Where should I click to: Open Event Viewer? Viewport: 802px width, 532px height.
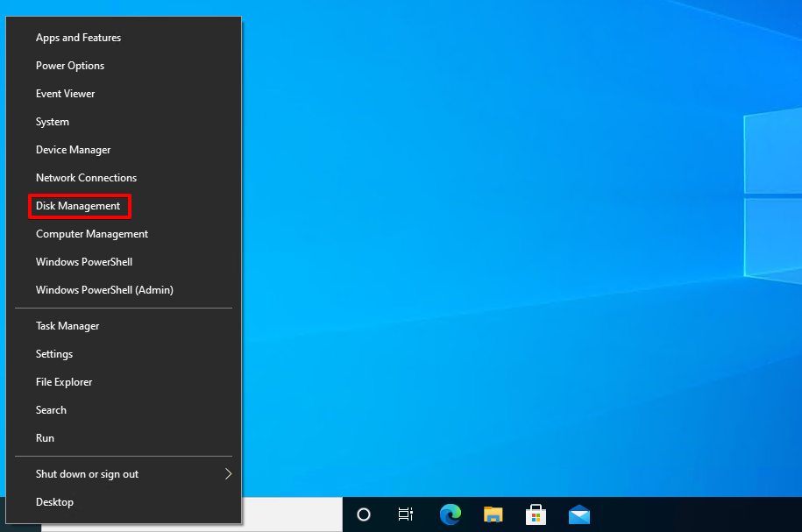65,94
